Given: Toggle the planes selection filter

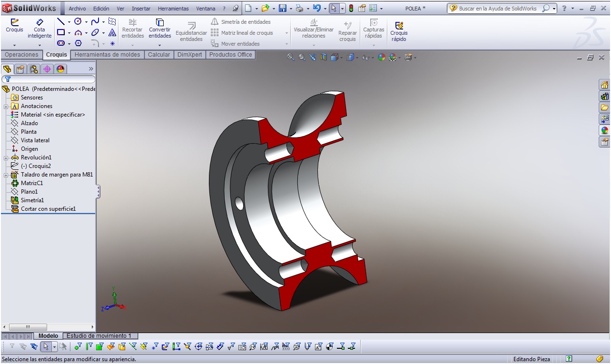Looking at the screenshot, I should pos(144,346).
